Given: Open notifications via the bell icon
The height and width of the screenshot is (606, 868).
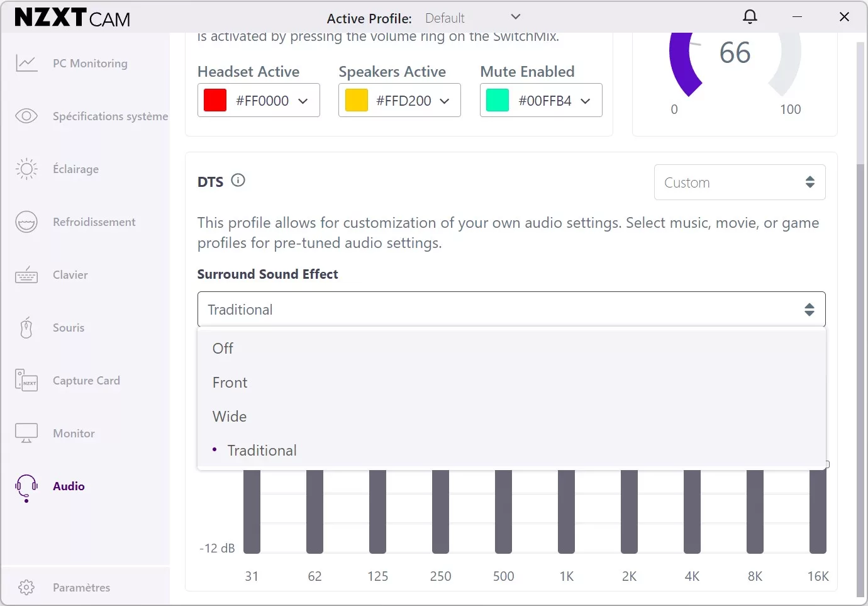Looking at the screenshot, I should (x=750, y=16).
